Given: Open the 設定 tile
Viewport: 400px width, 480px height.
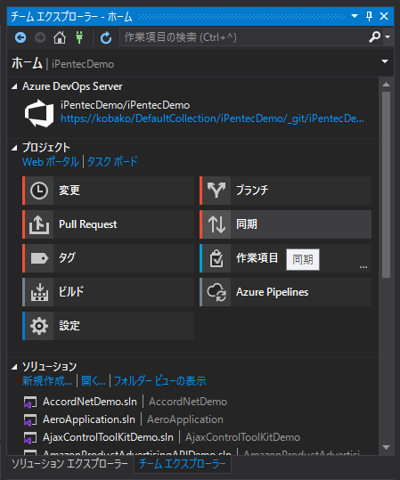Looking at the screenshot, I should tap(108, 326).
